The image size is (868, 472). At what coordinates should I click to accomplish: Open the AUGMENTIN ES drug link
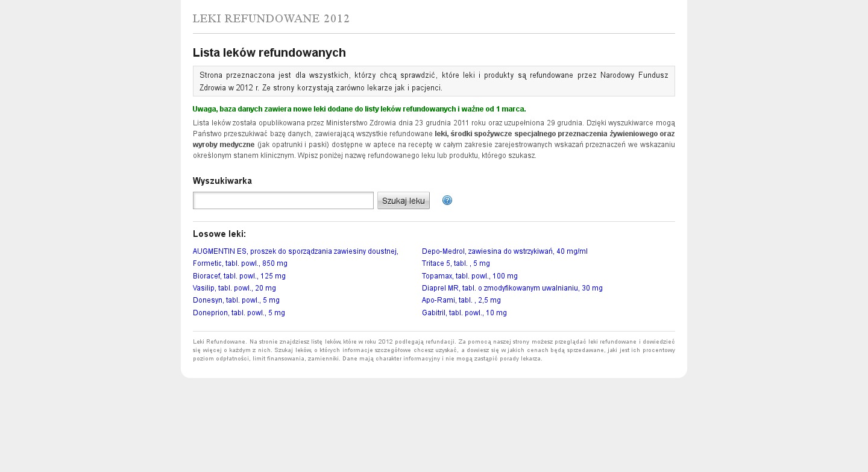(x=295, y=251)
